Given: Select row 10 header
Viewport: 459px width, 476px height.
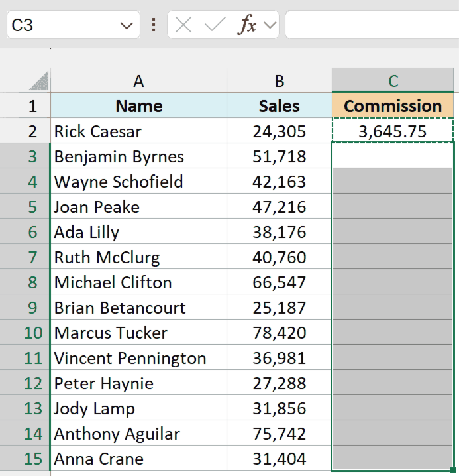Looking at the screenshot, I should point(25,332).
